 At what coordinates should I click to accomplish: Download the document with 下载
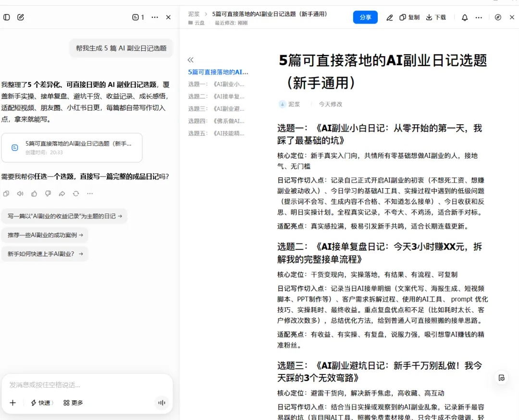click(436, 17)
